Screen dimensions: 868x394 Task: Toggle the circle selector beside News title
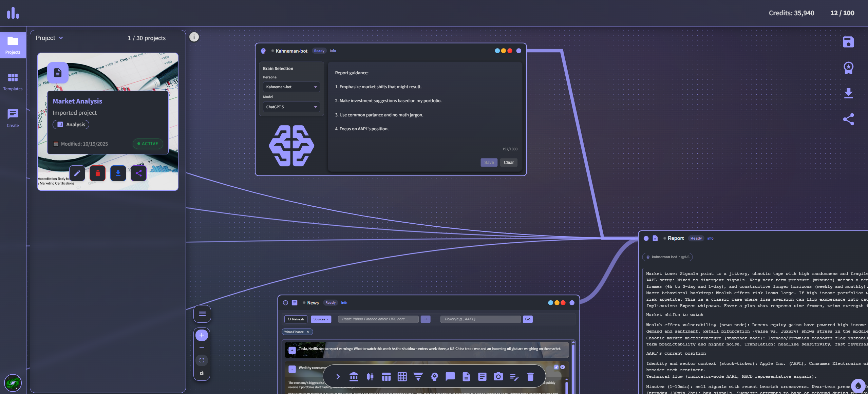pyautogui.click(x=285, y=303)
